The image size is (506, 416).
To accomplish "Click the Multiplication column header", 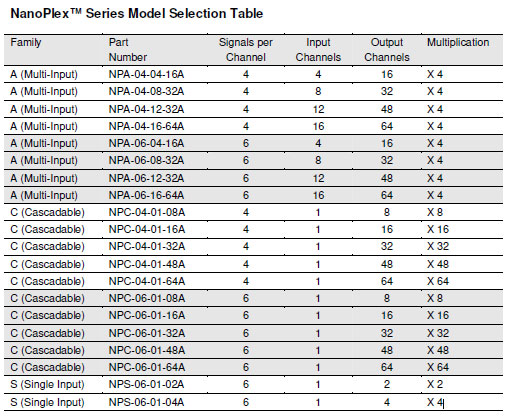I will [458, 42].
